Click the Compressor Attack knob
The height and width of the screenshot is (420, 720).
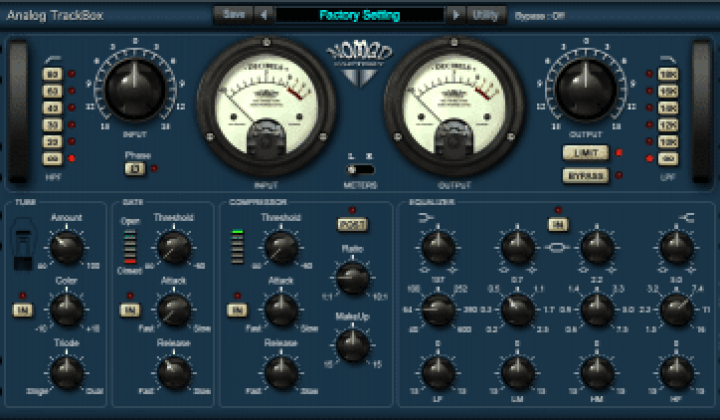(x=281, y=310)
